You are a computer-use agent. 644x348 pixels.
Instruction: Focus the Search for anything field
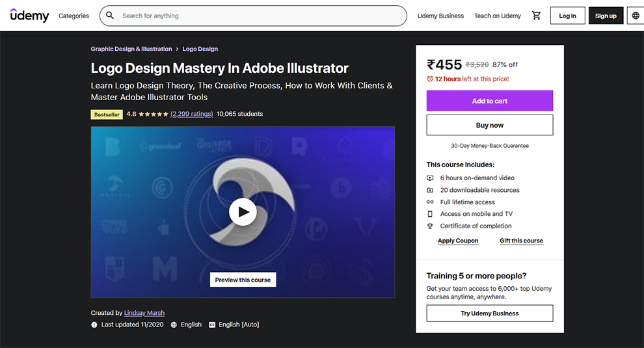pyautogui.click(x=254, y=16)
